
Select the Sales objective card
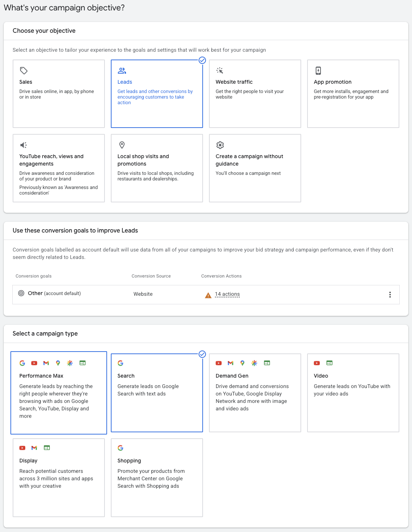59,94
